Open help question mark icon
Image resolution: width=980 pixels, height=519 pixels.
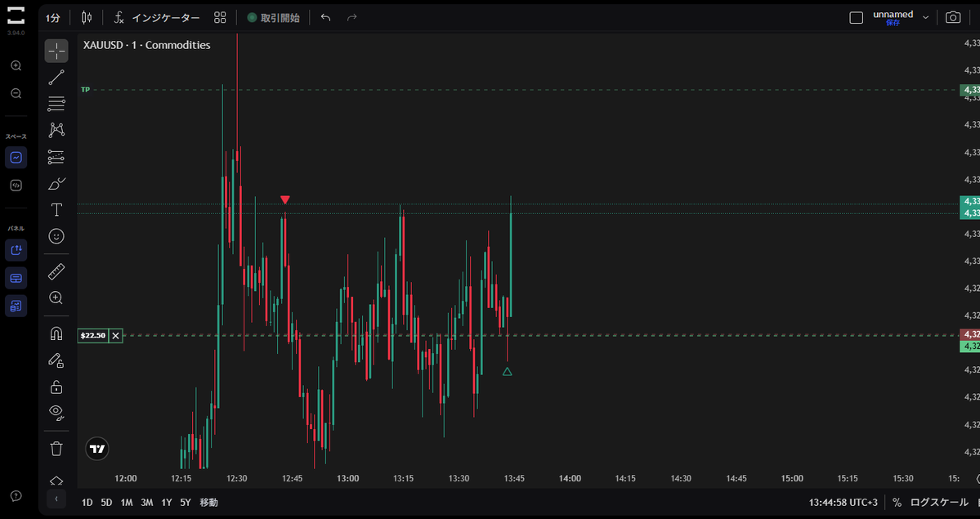point(16,496)
